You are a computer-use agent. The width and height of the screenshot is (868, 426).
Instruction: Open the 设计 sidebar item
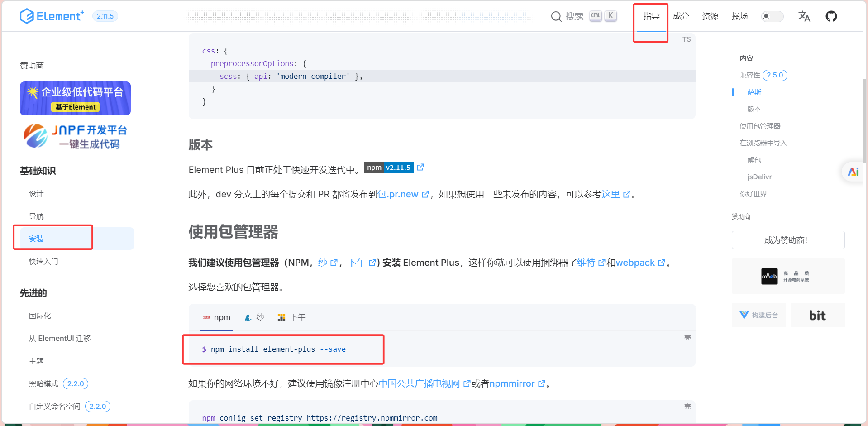point(36,194)
